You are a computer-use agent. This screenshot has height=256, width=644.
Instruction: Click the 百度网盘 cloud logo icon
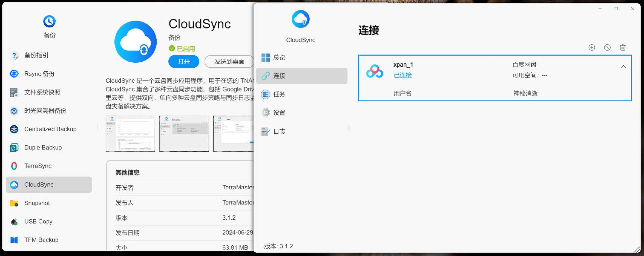click(374, 71)
